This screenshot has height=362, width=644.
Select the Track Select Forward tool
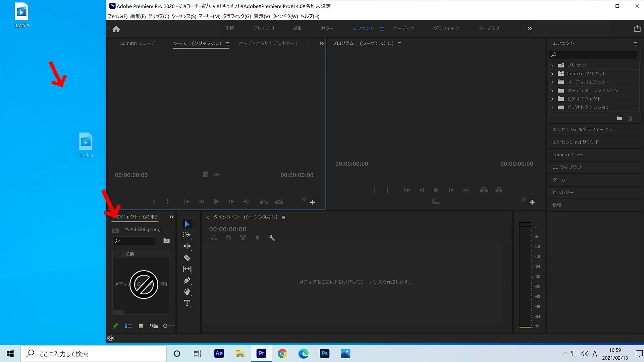point(187,235)
